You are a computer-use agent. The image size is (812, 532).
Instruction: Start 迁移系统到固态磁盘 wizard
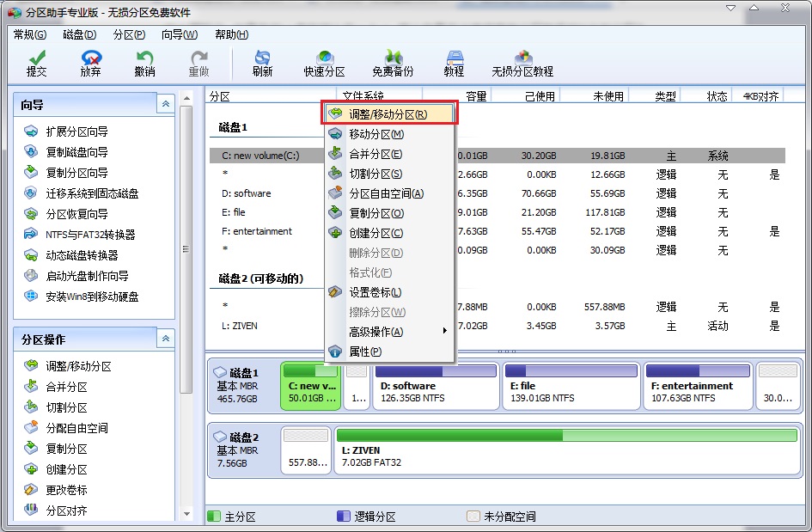pyautogui.click(x=82, y=193)
